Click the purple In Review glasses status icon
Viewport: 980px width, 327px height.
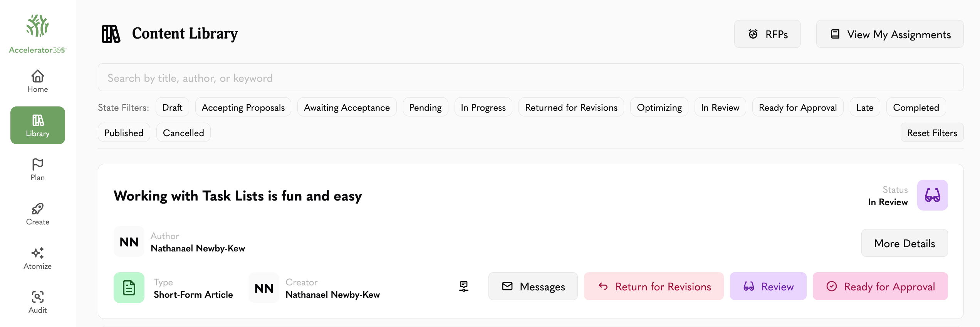tap(932, 195)
